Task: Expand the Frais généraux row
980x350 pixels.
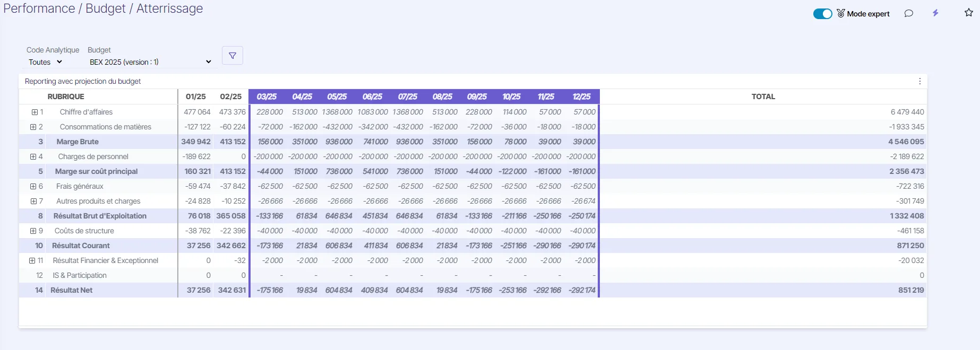Action: pyautogui.click(x=33, y=186)
